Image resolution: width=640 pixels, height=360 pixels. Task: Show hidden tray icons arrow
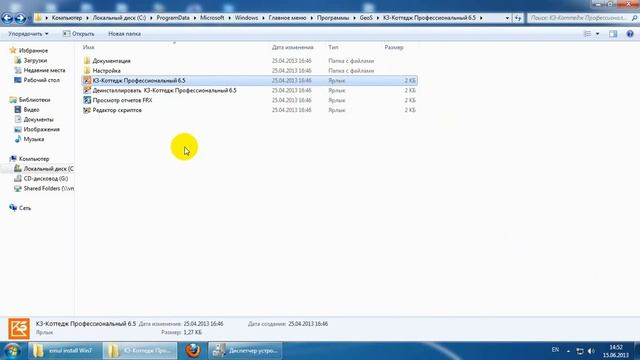[568, 351]
